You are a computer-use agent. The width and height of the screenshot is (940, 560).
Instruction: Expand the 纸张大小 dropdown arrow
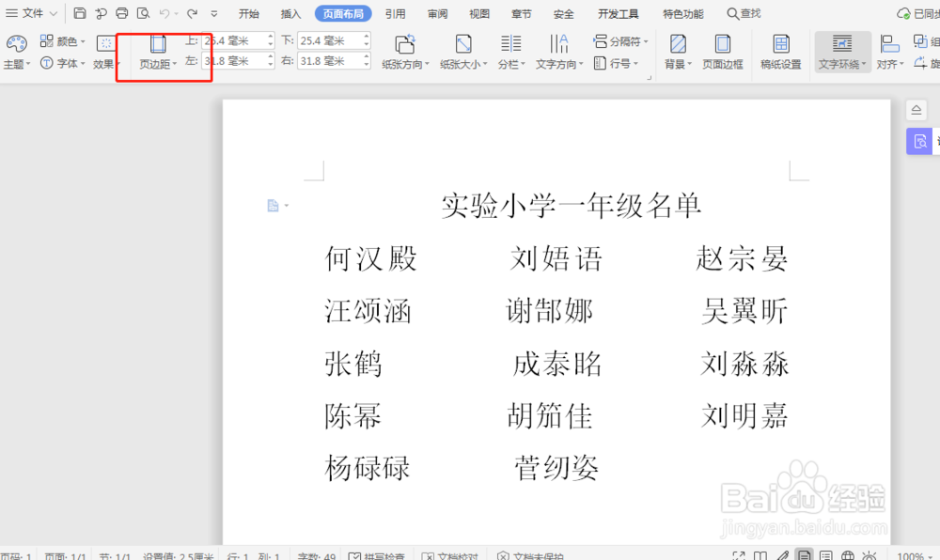[485, 64]
